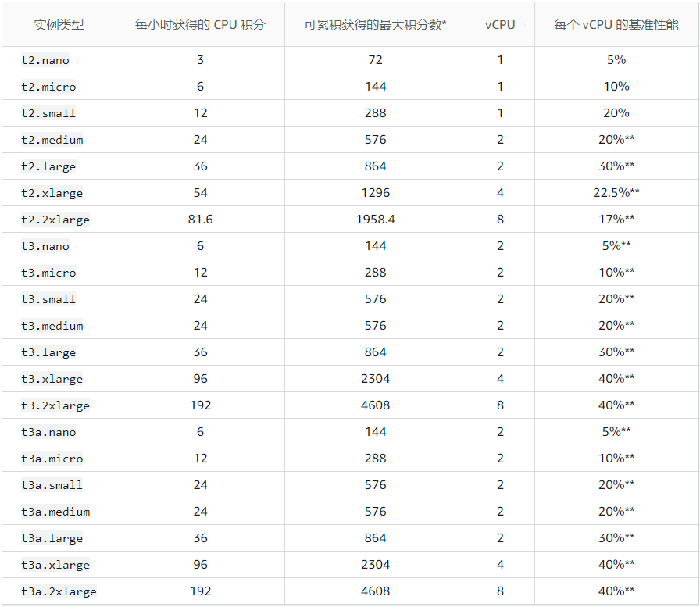Select the t2.micro instance type cell
Viewport: 700px width, 607px height.
(x=48, y=87)
